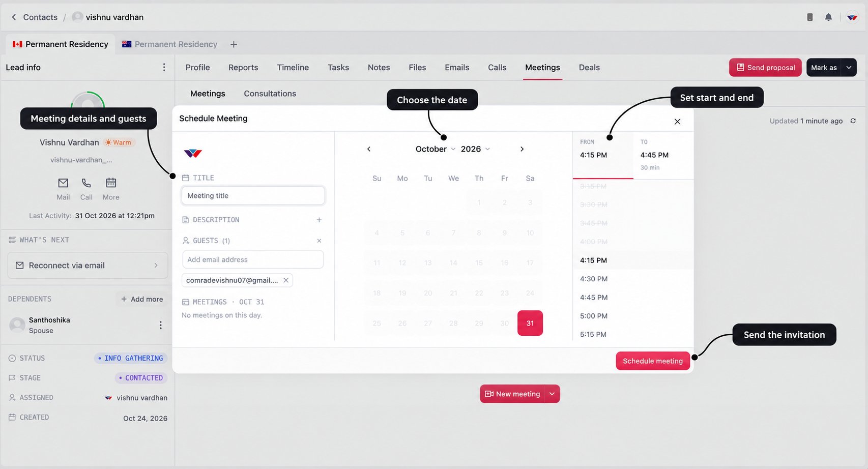Select 5:00 PM time slot

click(633, 316)
